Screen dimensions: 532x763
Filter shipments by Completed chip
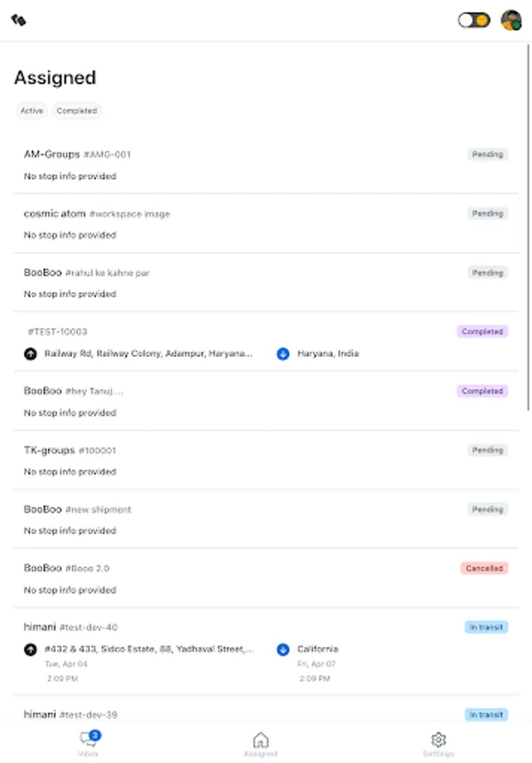[x=77, y=110]
